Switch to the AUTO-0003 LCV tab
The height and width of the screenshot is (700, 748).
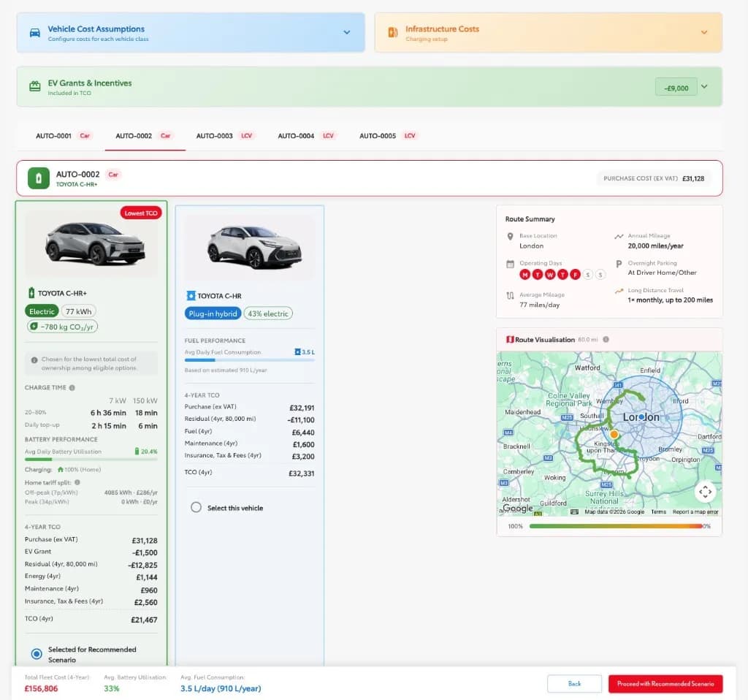click(225, 136)
